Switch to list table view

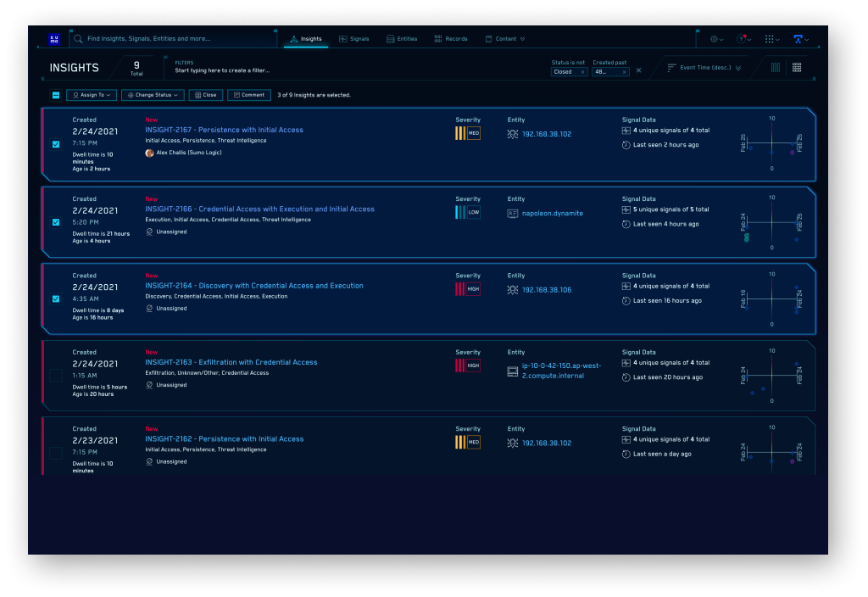(797, 68)
